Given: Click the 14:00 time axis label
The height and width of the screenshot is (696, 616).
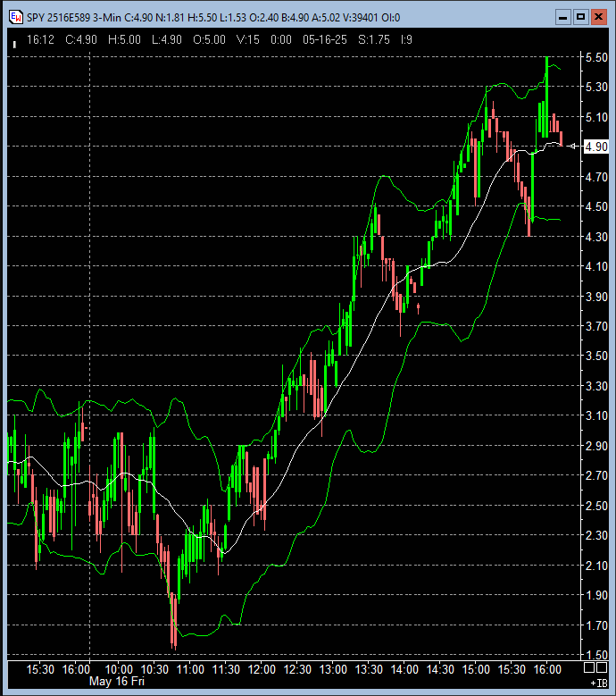Looking at the screenshot, I should tap(404, 669).
